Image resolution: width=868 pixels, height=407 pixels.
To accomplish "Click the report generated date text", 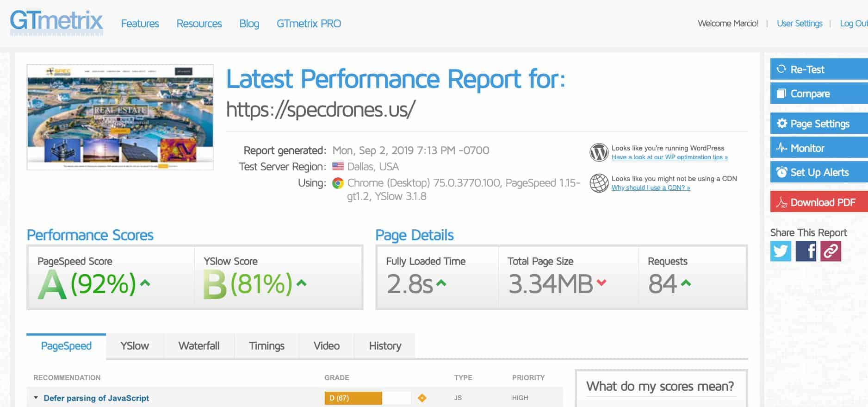I will [411, 150].
